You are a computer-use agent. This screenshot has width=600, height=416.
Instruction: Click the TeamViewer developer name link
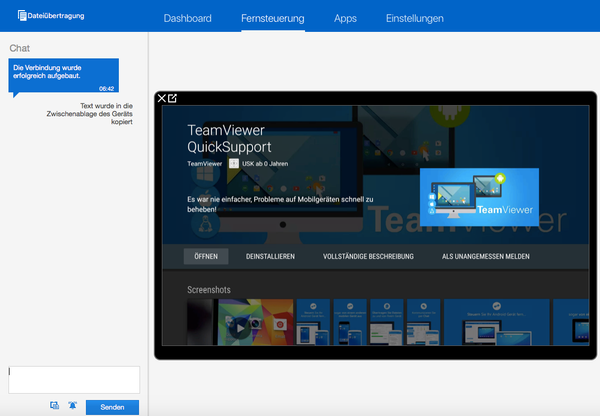point(204,163)
